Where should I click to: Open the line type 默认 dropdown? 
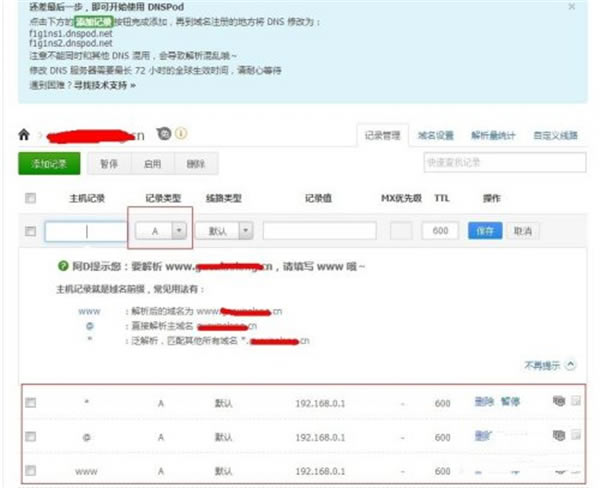pos(224,231)
